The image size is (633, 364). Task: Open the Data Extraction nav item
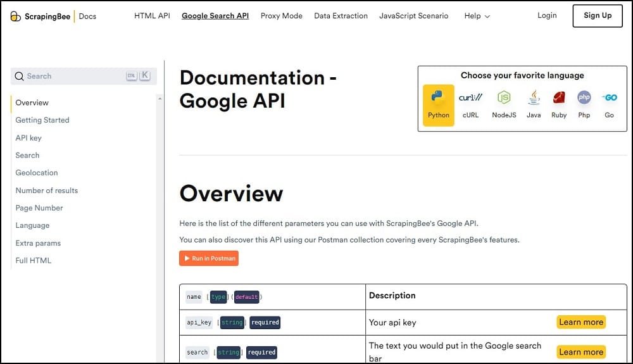[341, 16]
